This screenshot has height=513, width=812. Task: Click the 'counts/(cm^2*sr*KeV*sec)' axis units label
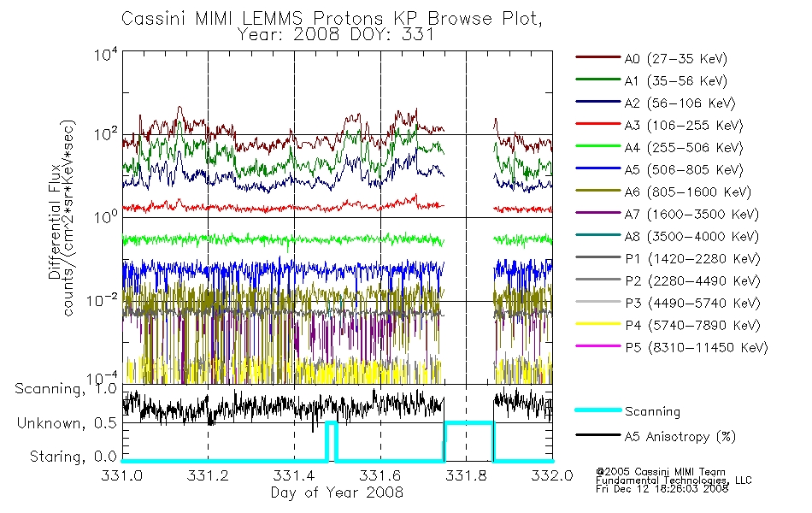tap(68, 218)
